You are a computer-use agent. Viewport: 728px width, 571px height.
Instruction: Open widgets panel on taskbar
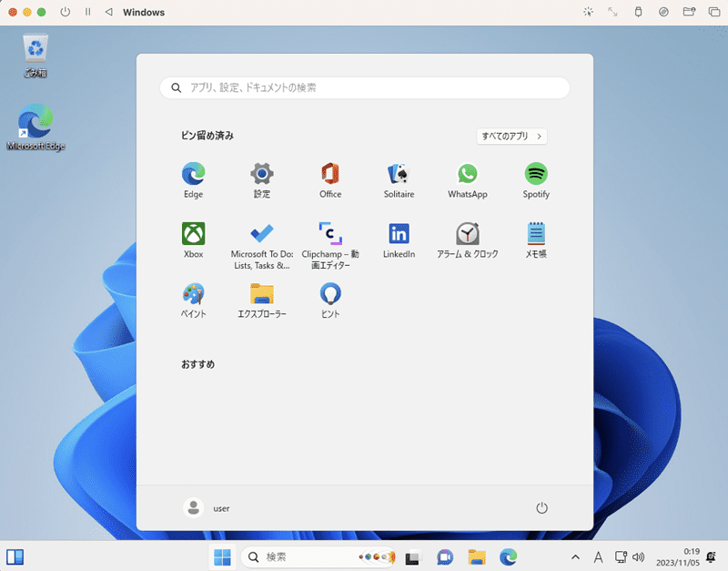coord(15,556)
